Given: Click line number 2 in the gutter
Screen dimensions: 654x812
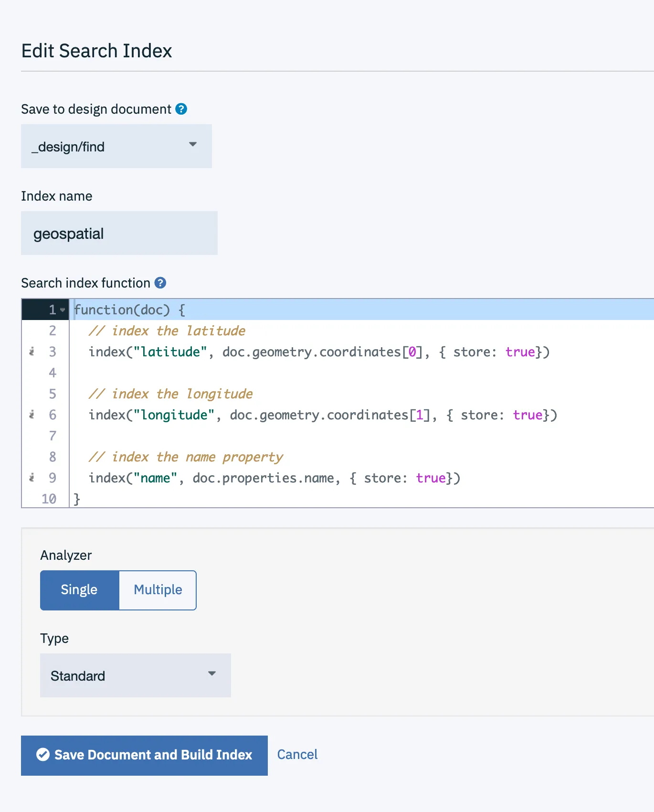Looking at the screenshot, I should (53, 331).
